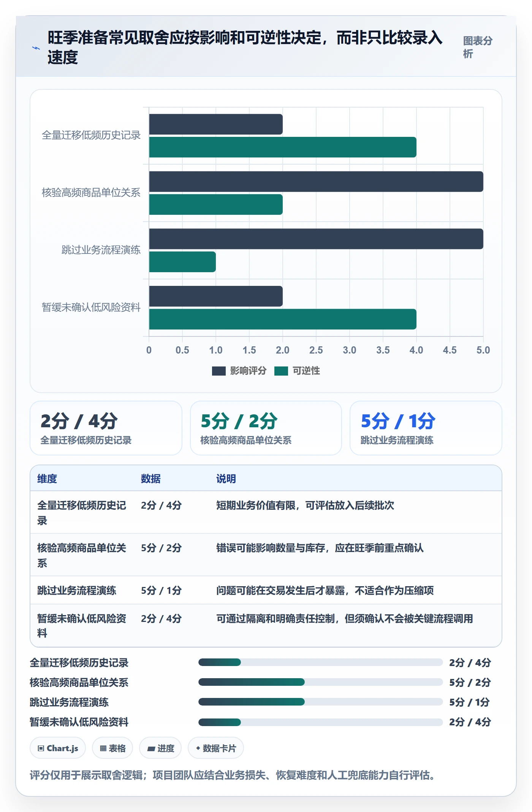Click the 全量迁移低频历史记录 progress bar

(x=321, y=662)
